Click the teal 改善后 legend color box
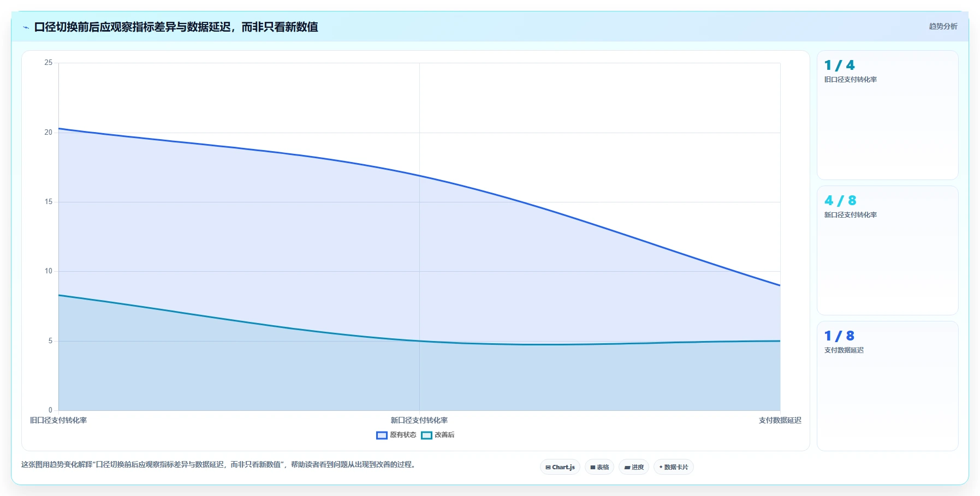This screenshot has width=980, height=496. [426, 435]
